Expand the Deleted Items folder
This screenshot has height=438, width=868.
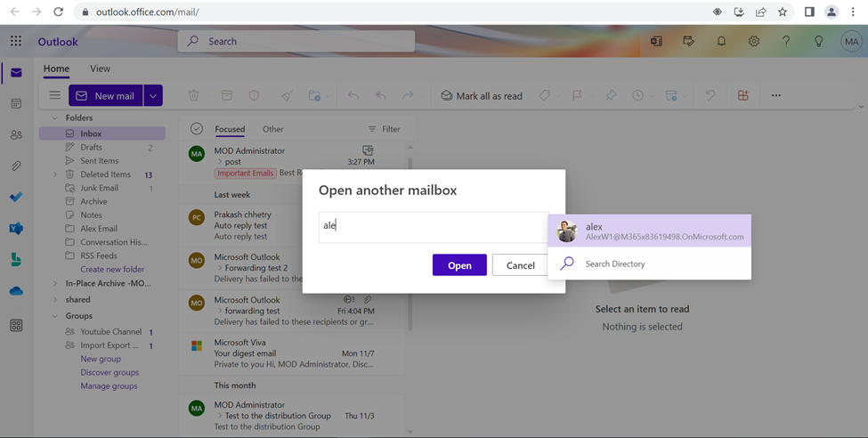pos(55,174)
